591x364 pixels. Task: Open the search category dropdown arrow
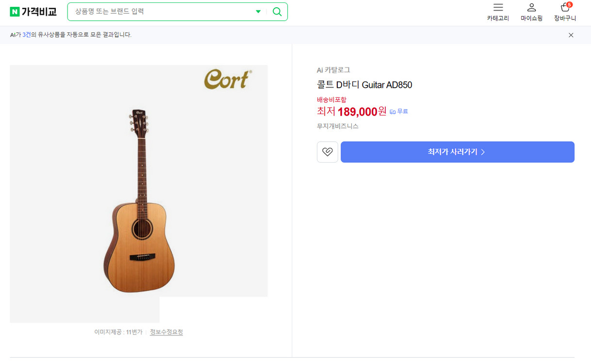[258, 11]
